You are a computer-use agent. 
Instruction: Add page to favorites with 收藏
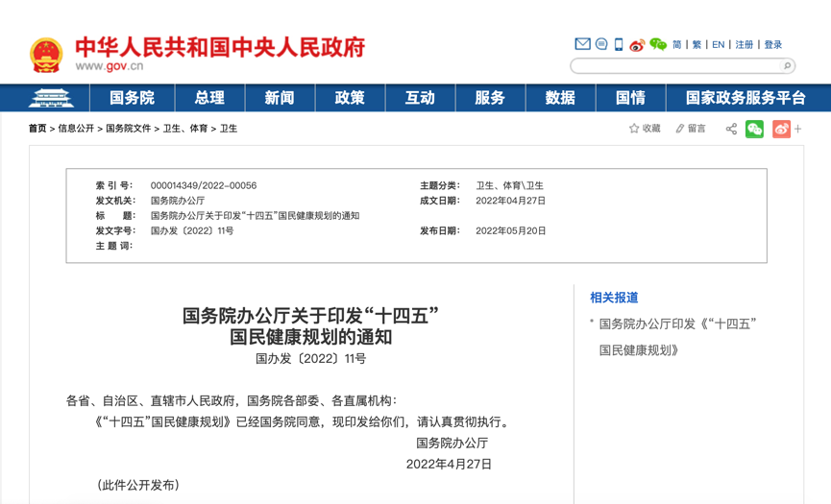(x=645, y=129)
